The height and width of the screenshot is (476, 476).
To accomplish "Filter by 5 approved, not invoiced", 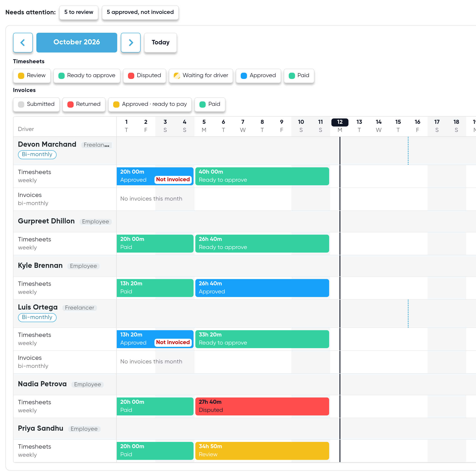I will [x=140, y=12].
